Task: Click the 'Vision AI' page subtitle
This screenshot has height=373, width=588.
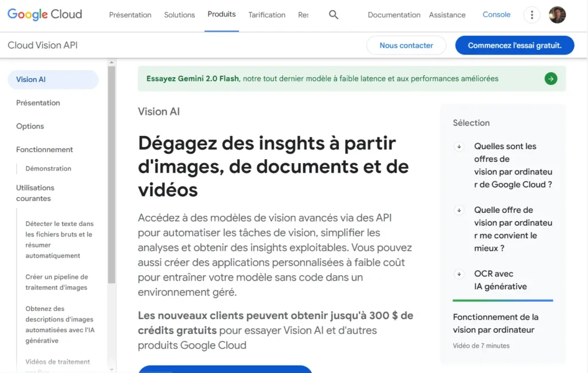Action: (x=158, y=112)
